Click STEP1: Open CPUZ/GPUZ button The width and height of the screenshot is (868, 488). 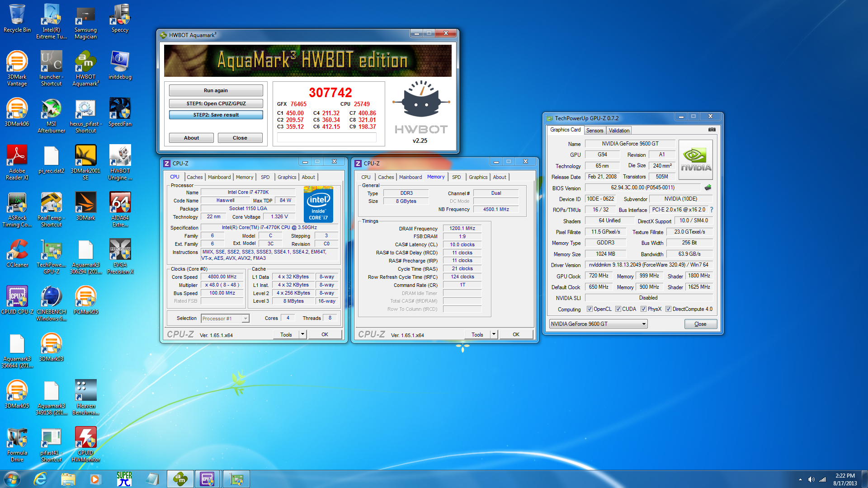pos(216,103)
